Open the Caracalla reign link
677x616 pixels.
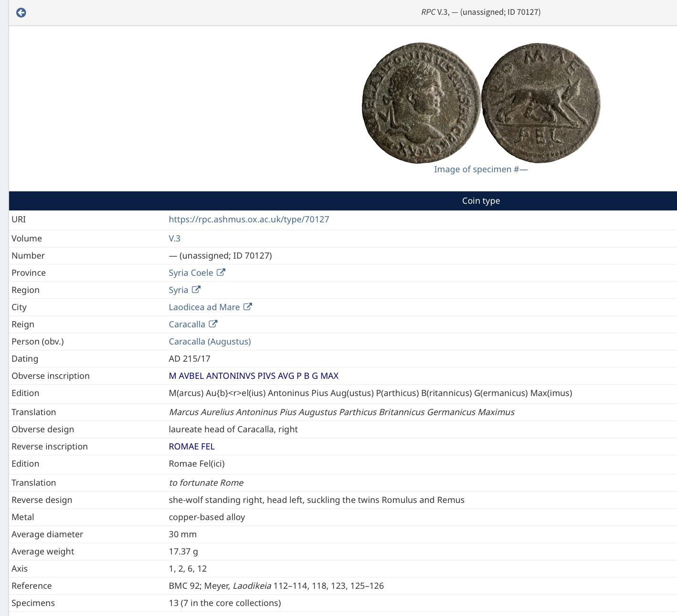(x=187, y=324)
